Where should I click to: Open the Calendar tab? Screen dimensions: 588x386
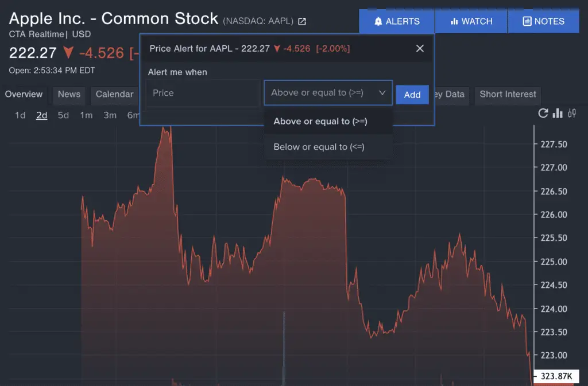click(114, 94)
